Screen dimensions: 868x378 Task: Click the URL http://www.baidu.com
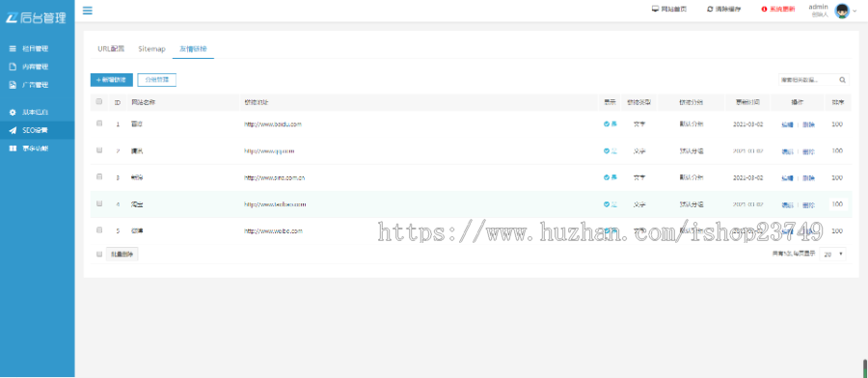pos(273,124)
